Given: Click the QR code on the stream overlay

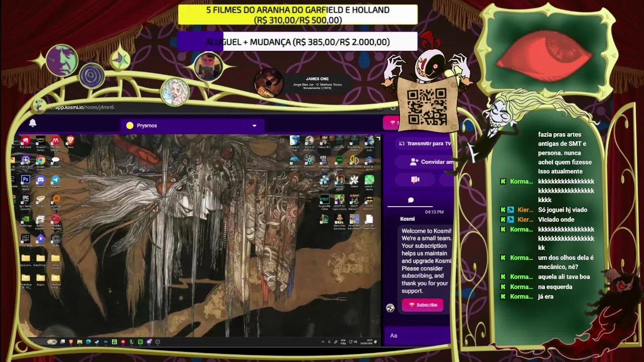Looking at the screenshot, I should [427, 107].
